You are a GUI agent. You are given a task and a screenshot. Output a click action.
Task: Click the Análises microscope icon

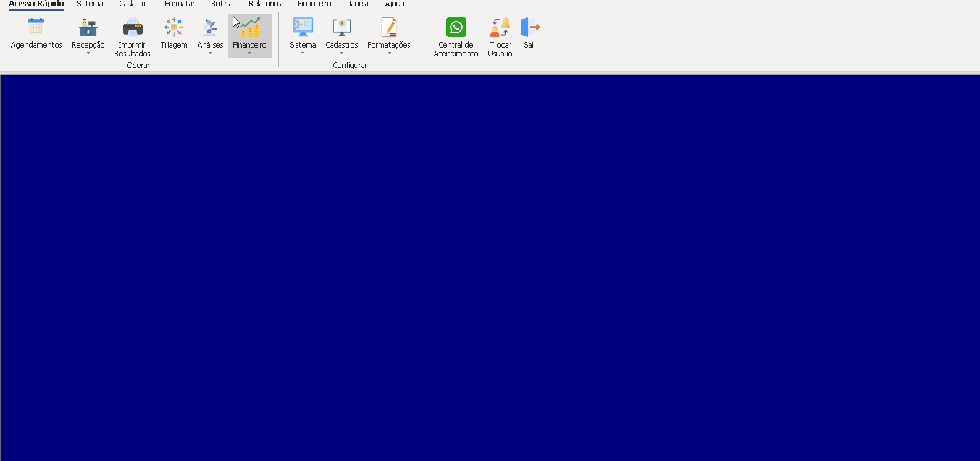point(210,27)
